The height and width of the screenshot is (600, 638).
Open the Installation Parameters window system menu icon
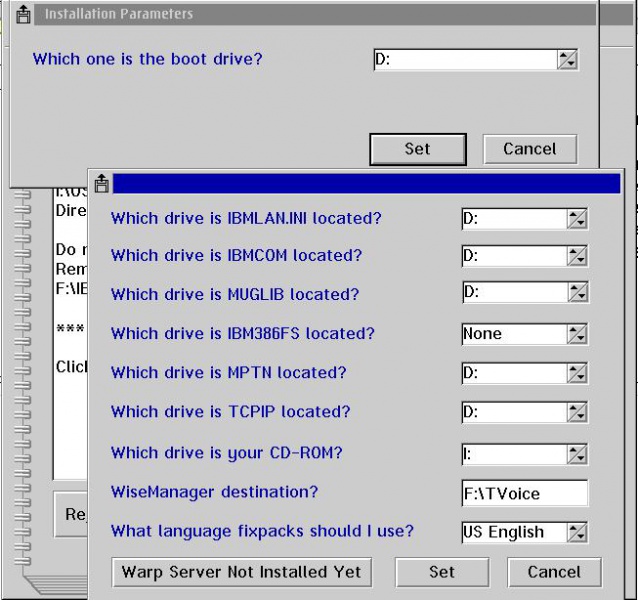click(x=23, y=15)
